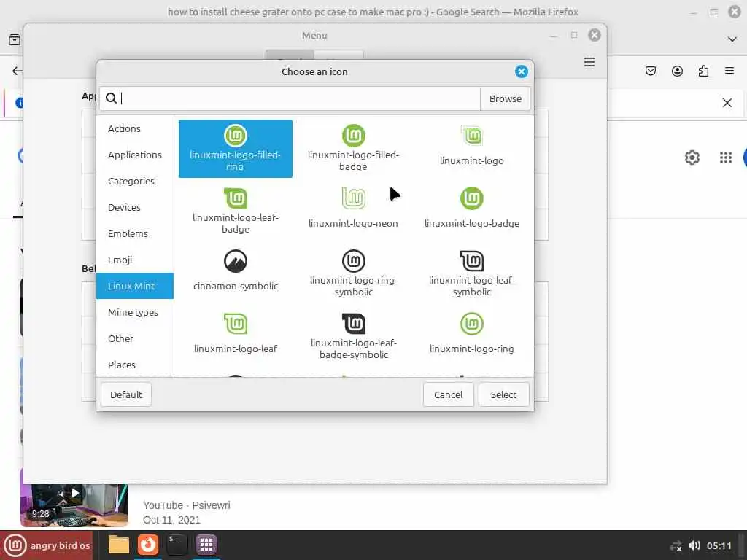Show the Devices icon category
The height and width of the screenshot is (560, 747).
tap(135, 207)
